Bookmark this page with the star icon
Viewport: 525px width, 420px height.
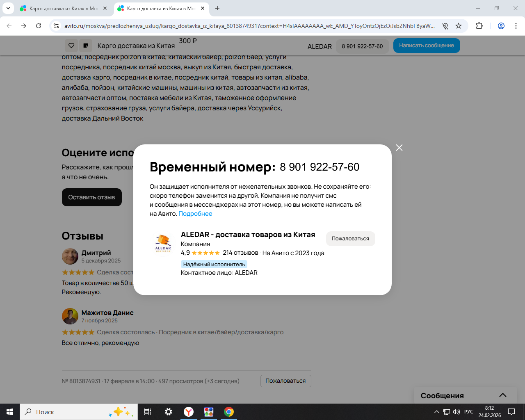pos(459,26)
